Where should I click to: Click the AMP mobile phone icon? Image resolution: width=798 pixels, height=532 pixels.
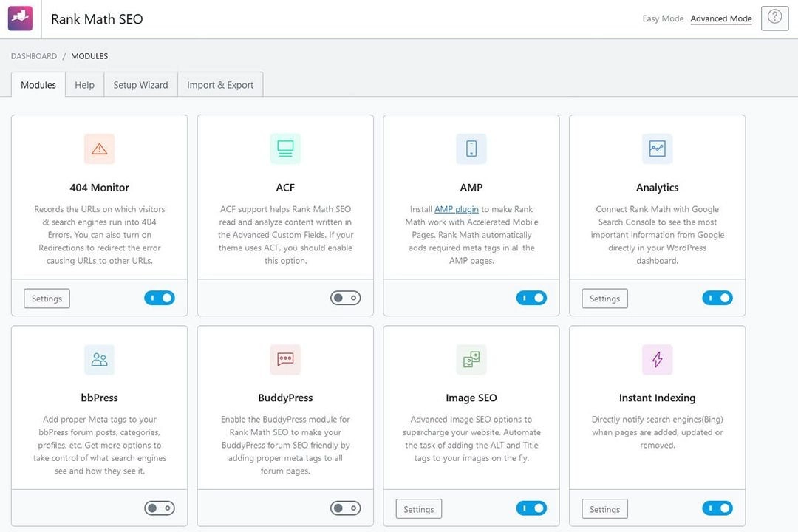(471, 149)
